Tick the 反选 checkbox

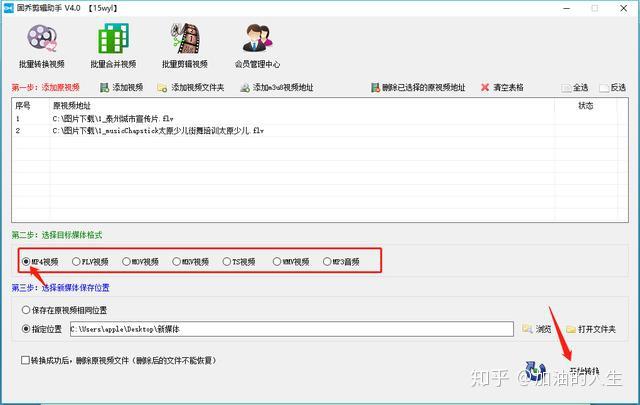(x=604, y=88)
